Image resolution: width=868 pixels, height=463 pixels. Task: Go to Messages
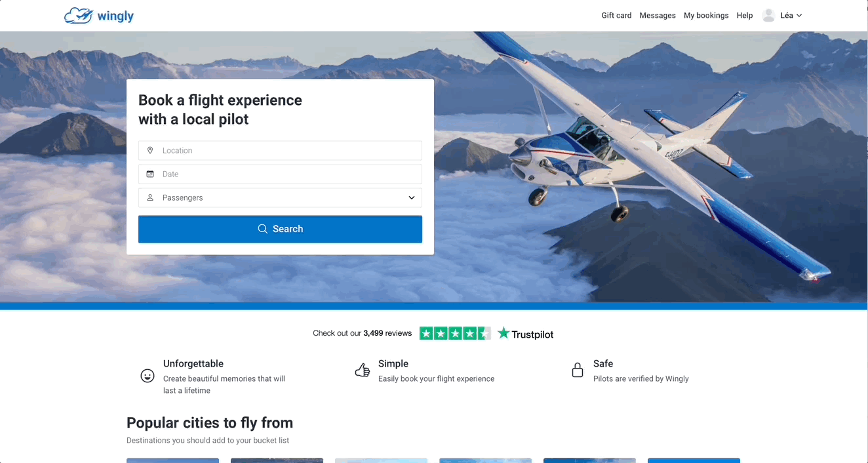coord(658,16)
